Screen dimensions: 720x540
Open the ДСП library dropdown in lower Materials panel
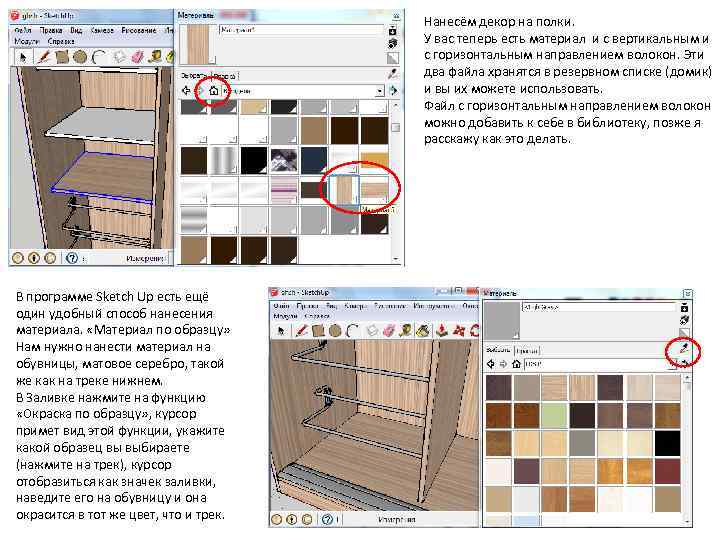click(672, 364)
